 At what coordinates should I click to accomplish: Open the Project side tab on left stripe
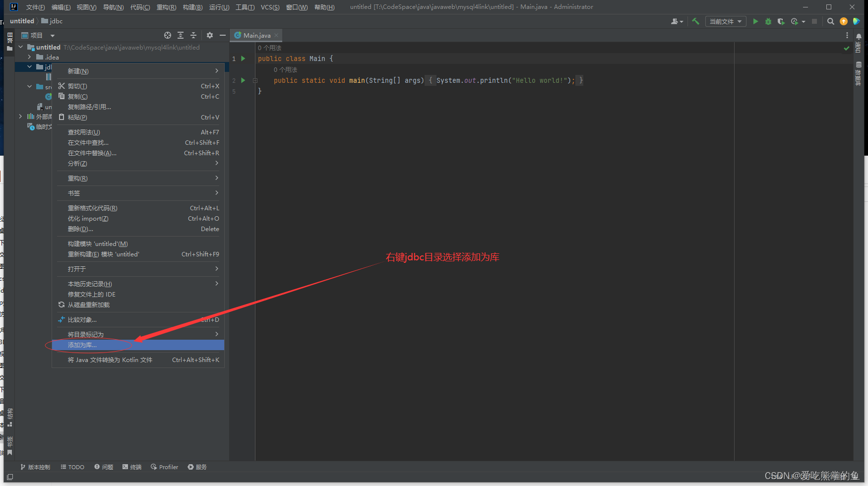click(9, 42)
